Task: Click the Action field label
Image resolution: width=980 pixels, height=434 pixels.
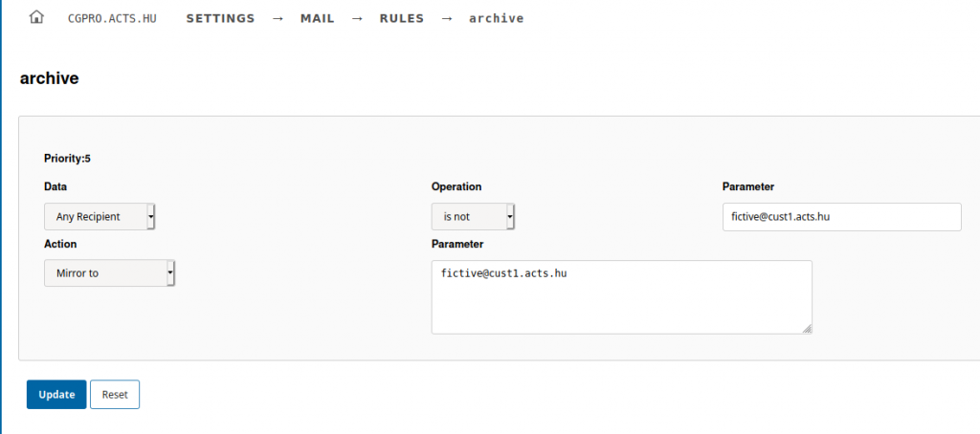Action: 60,244
